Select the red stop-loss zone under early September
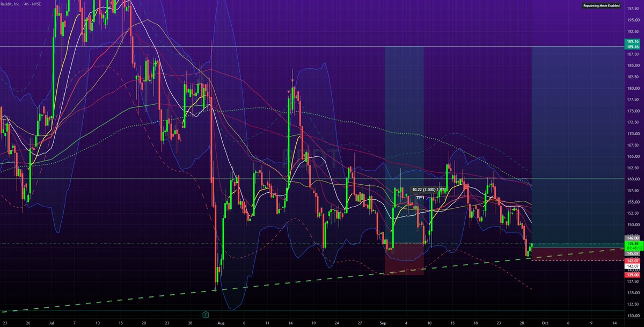The width and height of the screenshot is (644, 327). click(404, 259)
